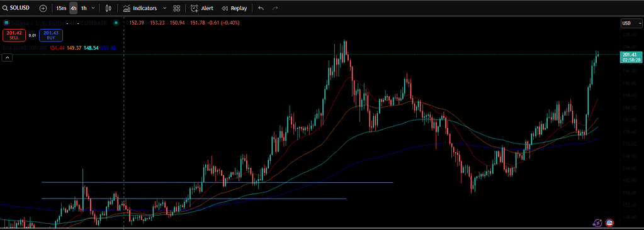Select the upper horizontal line near 160

[217, 182]
